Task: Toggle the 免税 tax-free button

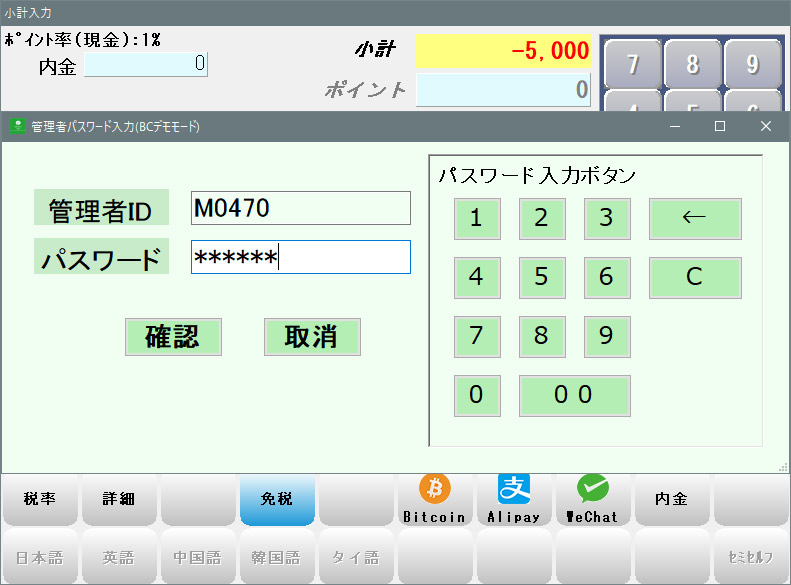Action: click(277, 499)
